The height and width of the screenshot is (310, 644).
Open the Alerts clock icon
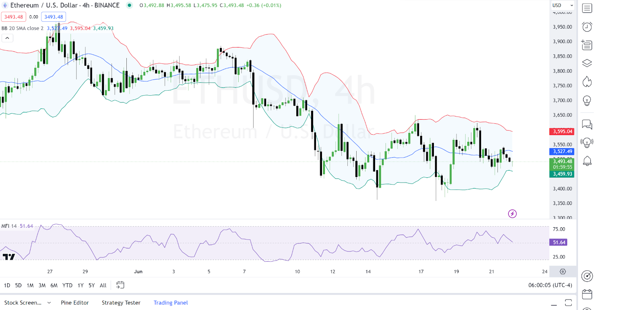tap(587, 27)
